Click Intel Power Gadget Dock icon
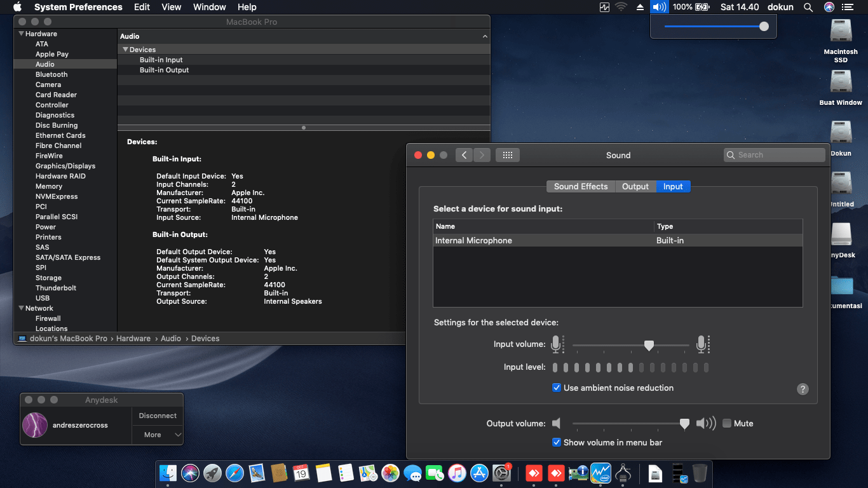Screen dimensions: 868x488 click(x=600, y=473)
